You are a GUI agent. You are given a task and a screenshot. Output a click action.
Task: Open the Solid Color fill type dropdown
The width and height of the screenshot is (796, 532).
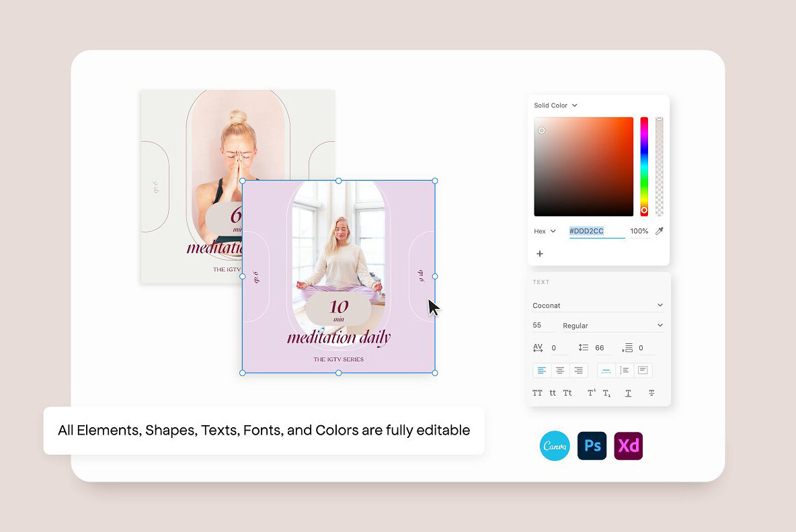pos(555,105)
